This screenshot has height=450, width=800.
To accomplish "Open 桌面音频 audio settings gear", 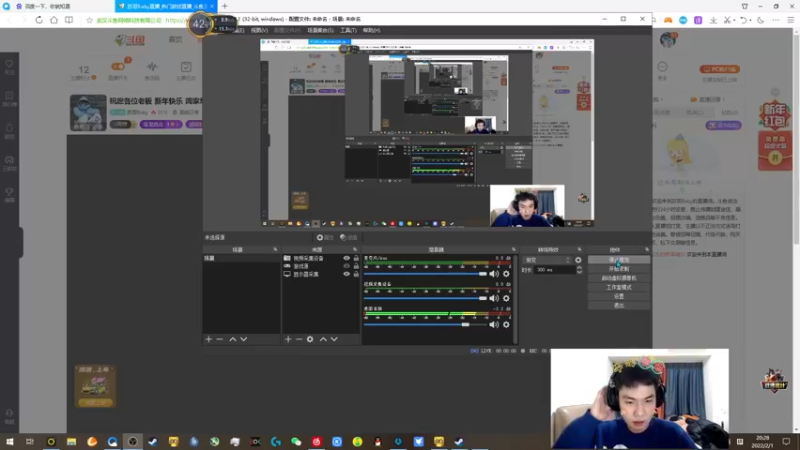I will [506, 324].
